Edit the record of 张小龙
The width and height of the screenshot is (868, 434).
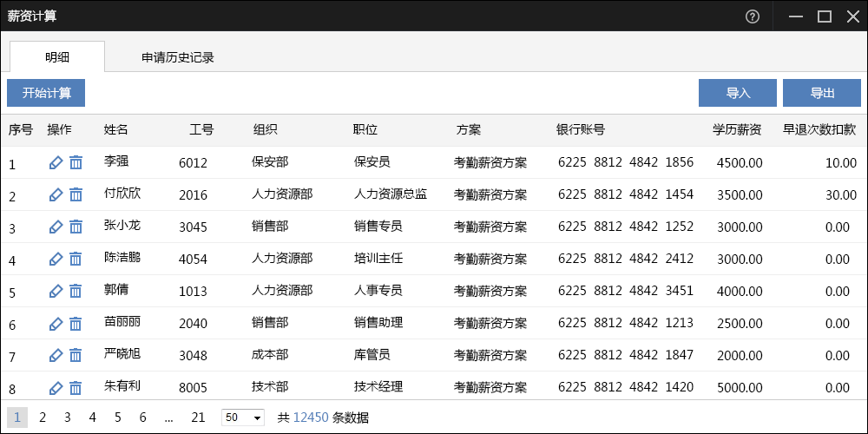pyautogui.click(x=56, y=227)
